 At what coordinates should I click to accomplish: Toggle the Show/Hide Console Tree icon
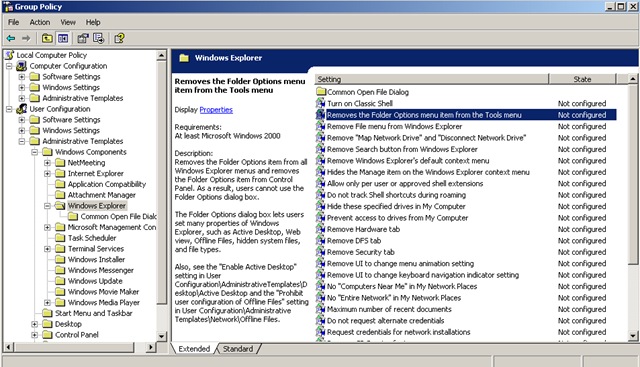(63, 38)
